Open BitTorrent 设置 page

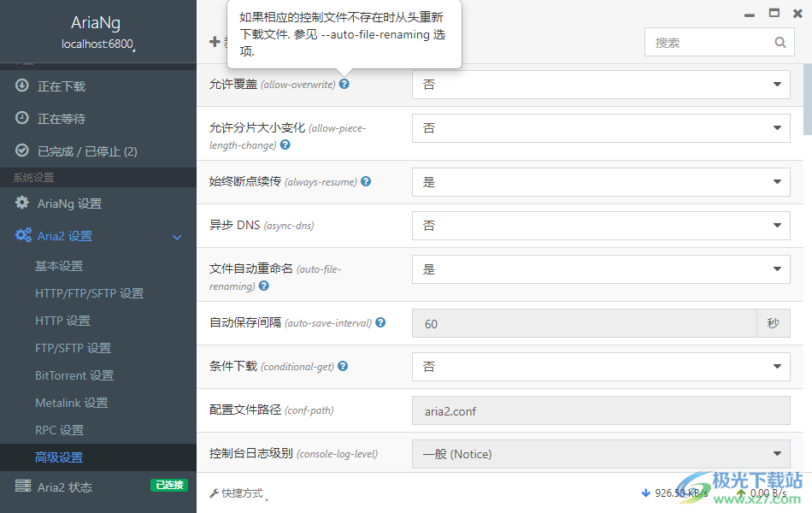tap(74, 375)
